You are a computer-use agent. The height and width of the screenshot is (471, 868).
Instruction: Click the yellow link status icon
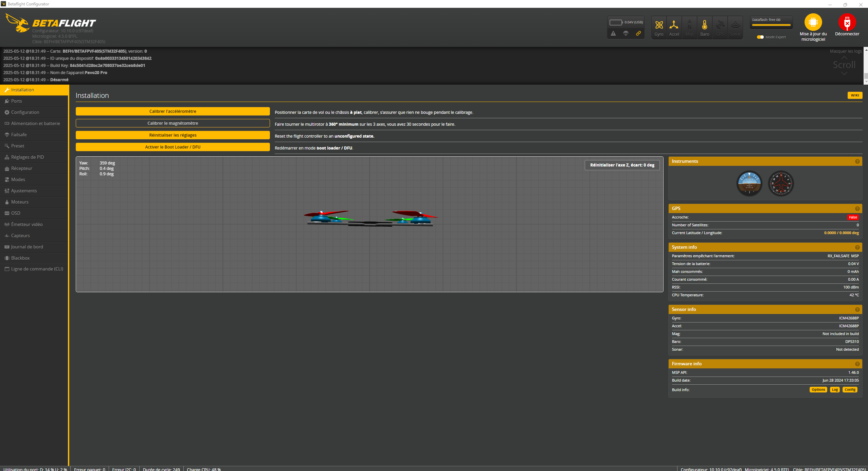638,33
